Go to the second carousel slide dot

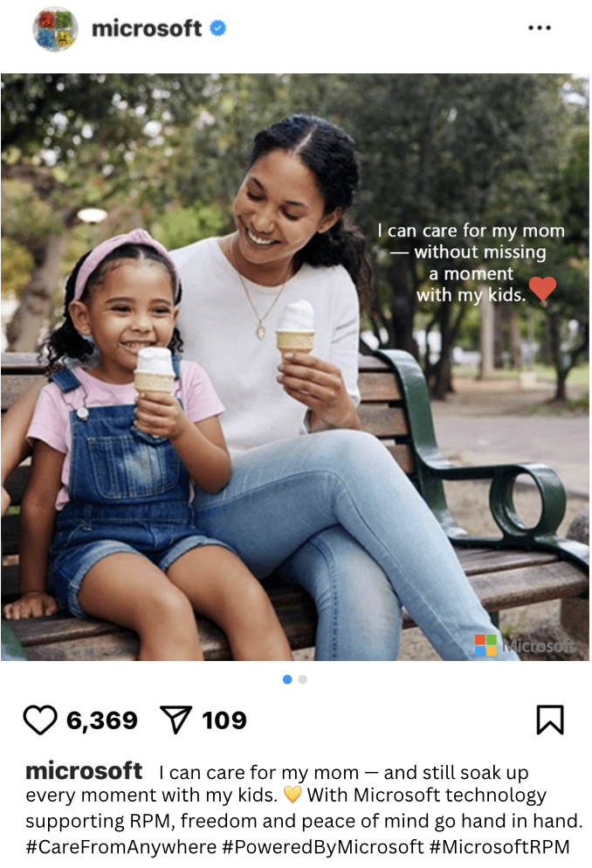(303, 679)
